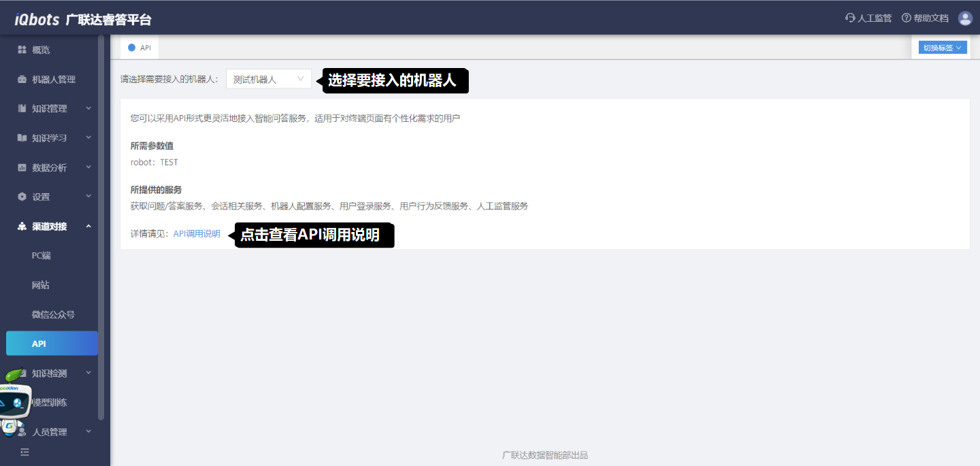This screenshot has height=466, width=980.
Task: Click the 机器人管理 robot icon
Action: click(22, 80)
